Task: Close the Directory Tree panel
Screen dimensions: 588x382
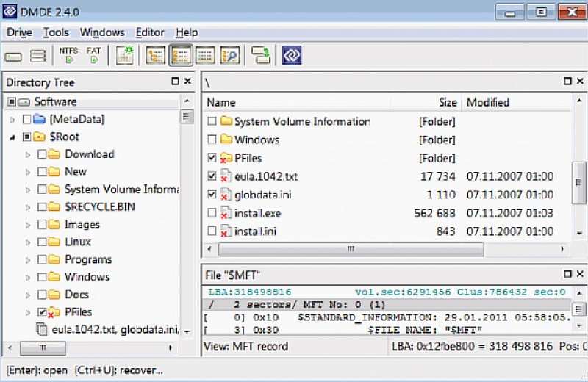Action: point(188,81)
